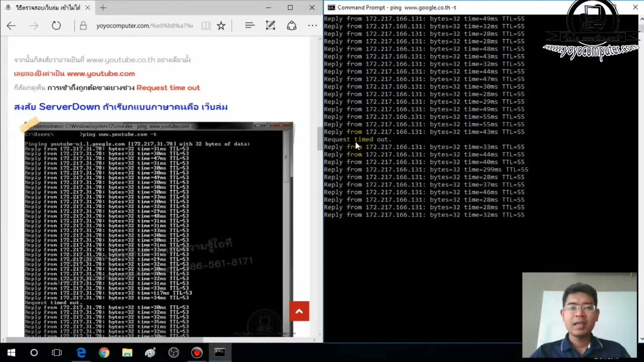The width and height of the screenshot is (644, 362).
Task: Open Edge's more actions menu
Action: tap(312, 26)
